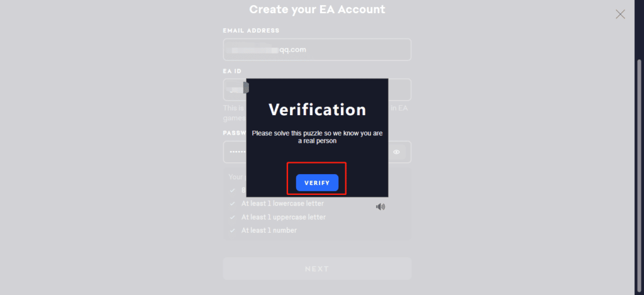Click the Verification dialog heading
This screenshot has height=295, width=644.
coord(317,109)
